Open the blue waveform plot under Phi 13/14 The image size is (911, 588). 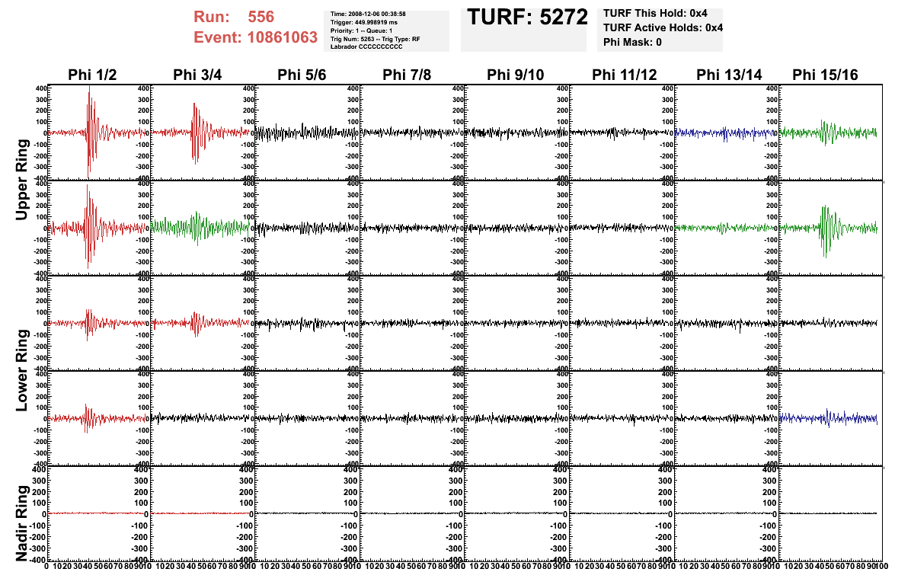click(726, 133)
